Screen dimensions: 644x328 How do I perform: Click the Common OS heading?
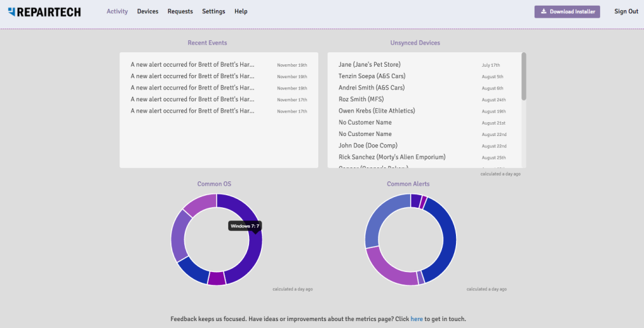[214, 184]
